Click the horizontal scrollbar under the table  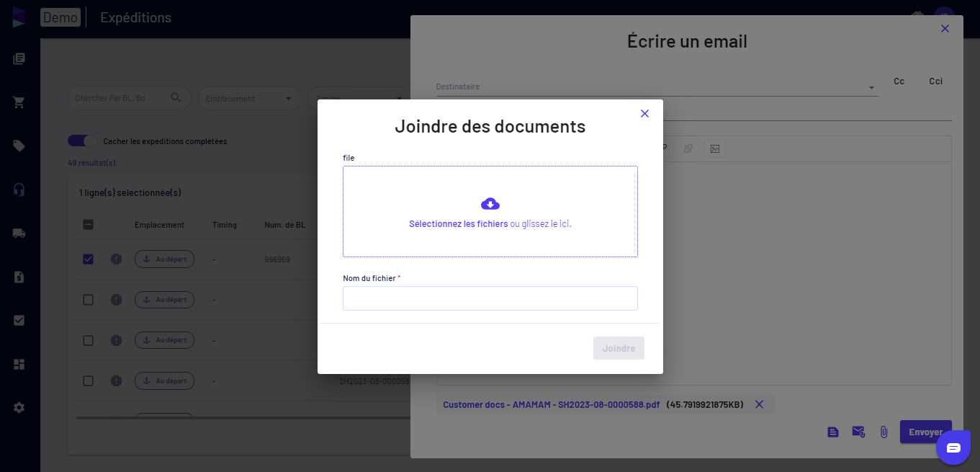tap(243, 417)
